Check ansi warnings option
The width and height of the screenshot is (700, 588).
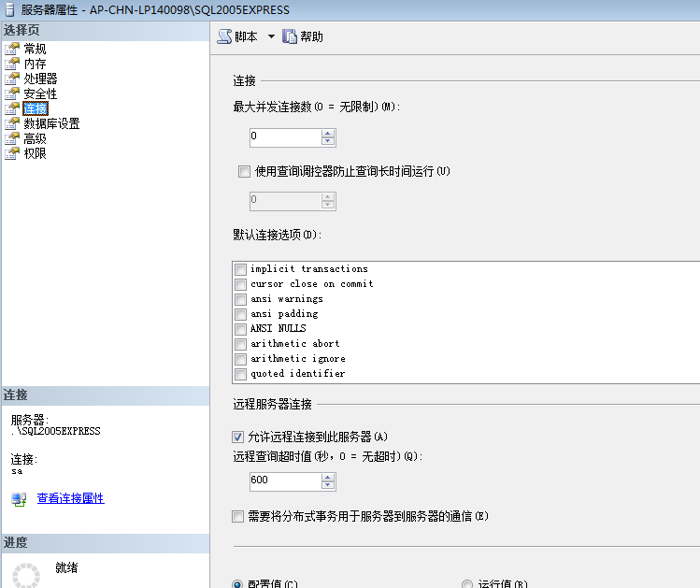pos(240,299)
